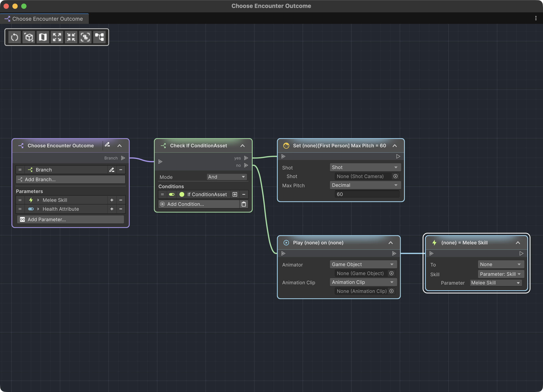Screen dimensions: 543x392
Task: Open the Animator Game Object dropdown
Action: point(363,264)
